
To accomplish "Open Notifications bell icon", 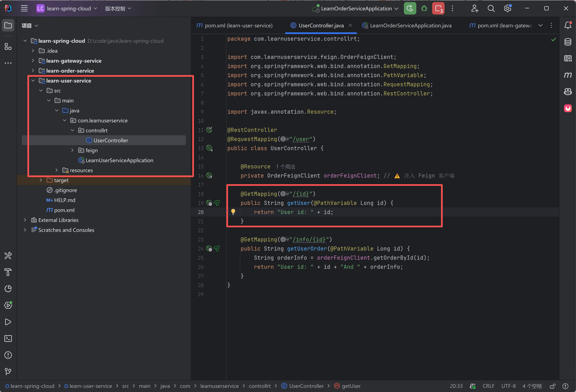I will (568, 25).
